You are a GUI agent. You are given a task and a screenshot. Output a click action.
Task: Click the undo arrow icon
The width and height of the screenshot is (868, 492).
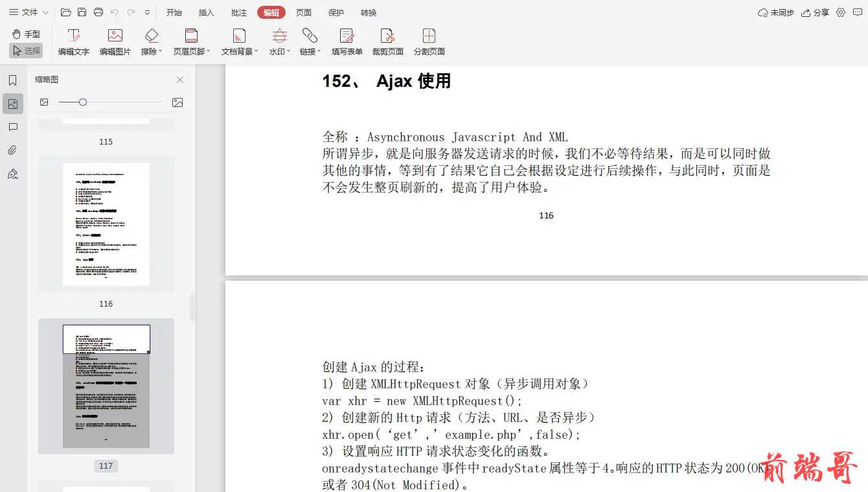click(x=115, y=12)
